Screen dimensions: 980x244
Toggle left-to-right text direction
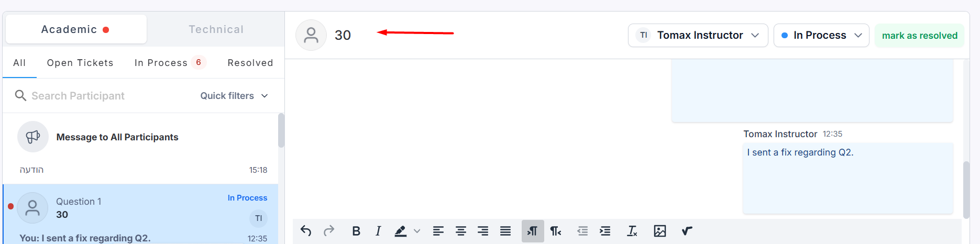(533, 231)
